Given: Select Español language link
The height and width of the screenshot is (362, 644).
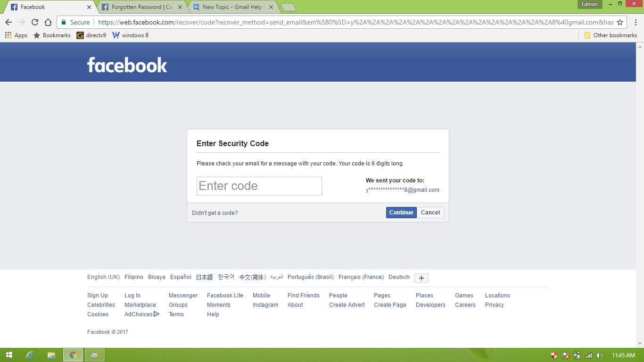Looking at the screenshot, I should [181, 277].
